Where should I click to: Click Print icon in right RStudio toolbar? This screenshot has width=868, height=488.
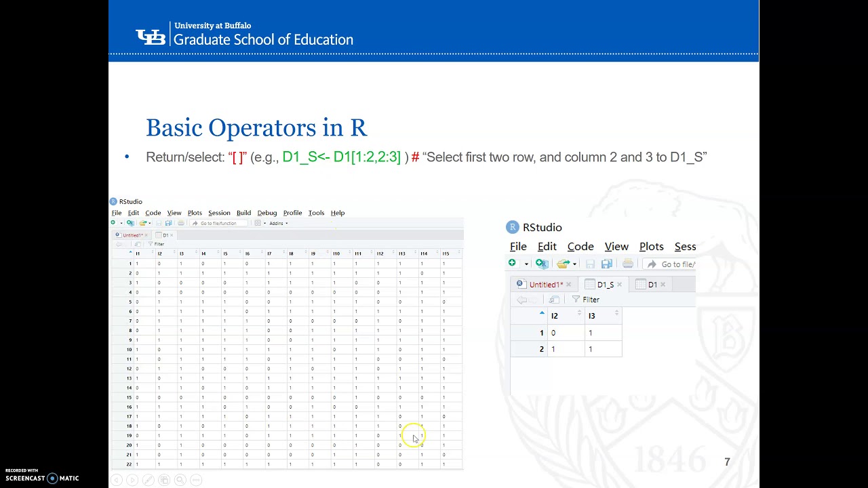pyautogui.click(x=628, y=264)
